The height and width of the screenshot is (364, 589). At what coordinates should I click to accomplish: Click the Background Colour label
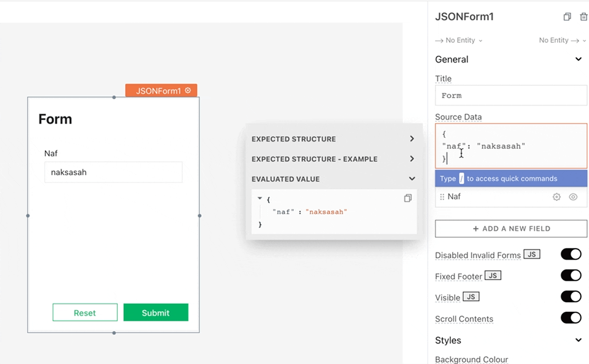coord(471,360)
